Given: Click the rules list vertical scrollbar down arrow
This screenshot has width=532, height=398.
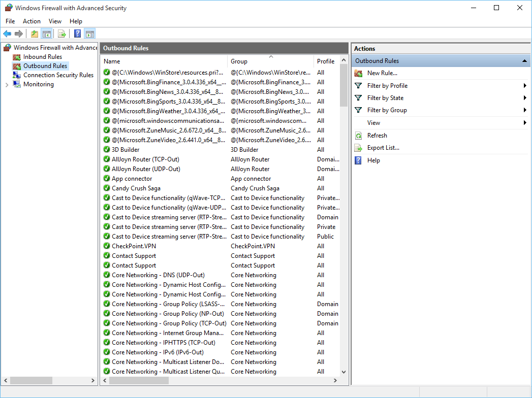Looking at the screenshot, I should 343,372.
